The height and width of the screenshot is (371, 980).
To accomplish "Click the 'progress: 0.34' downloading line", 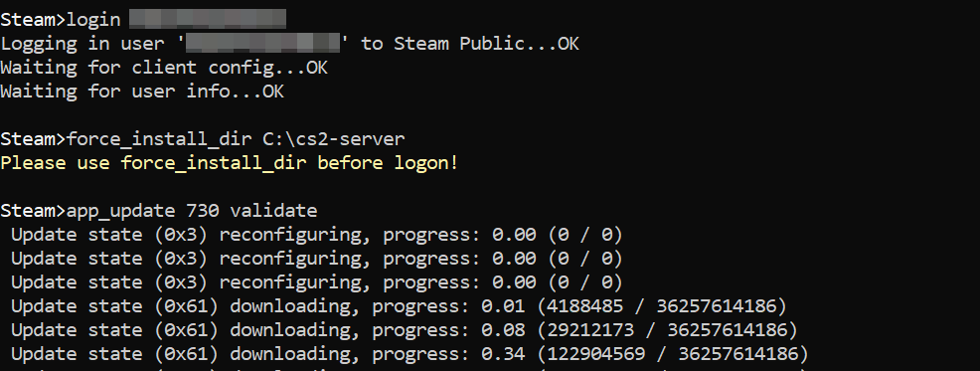I will [410, 353].
